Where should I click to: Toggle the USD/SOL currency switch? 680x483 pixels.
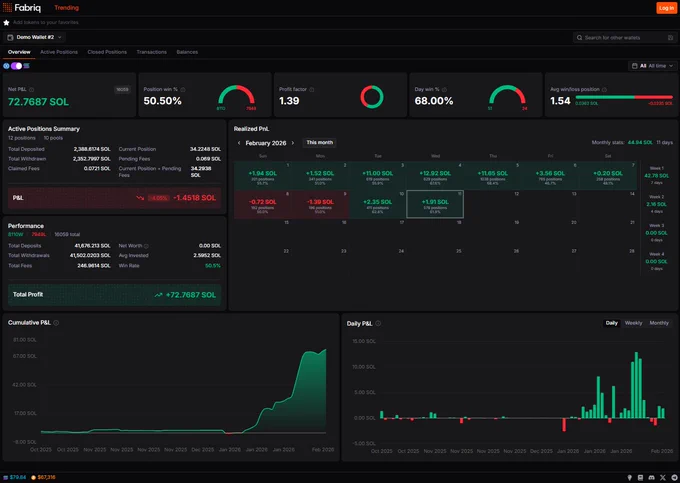coord(16,66)
